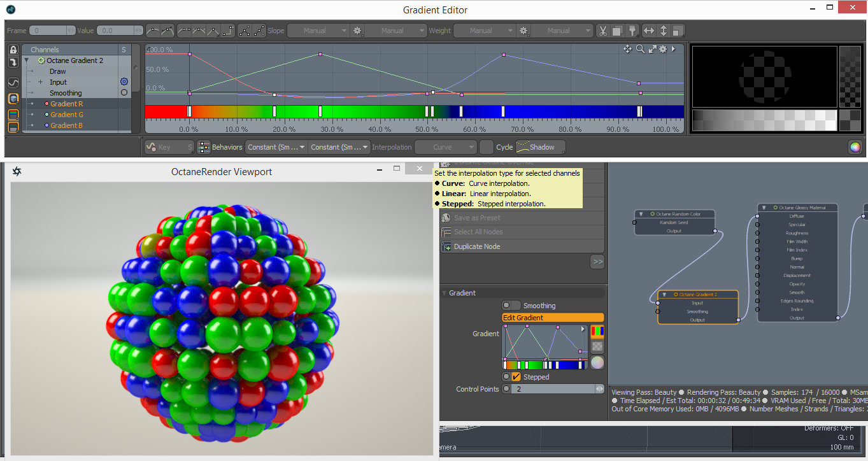
Task: Click Save as Preset
Action: [522, 218]
